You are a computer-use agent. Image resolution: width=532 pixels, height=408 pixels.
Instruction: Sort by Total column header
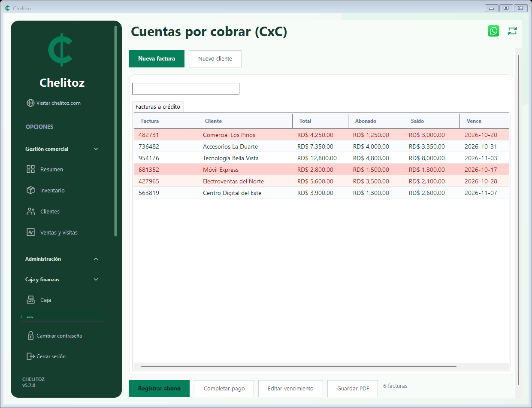(x=320, y=121)
